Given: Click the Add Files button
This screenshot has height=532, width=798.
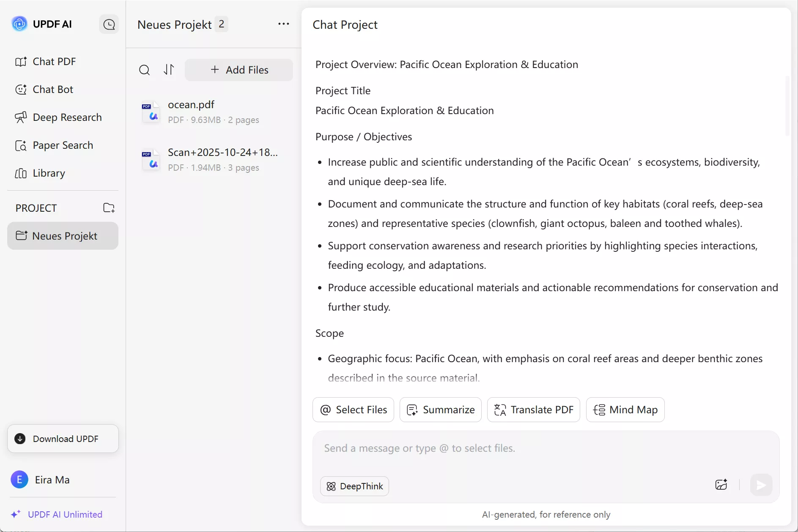Looking at the screenshot, I should (x=239, y=70).
